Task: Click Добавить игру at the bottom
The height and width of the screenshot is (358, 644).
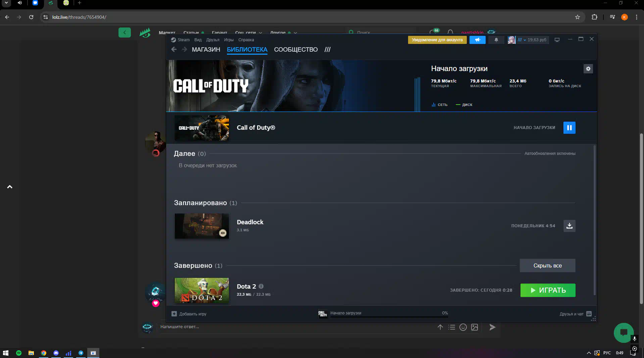Action: tap(189, 314)
